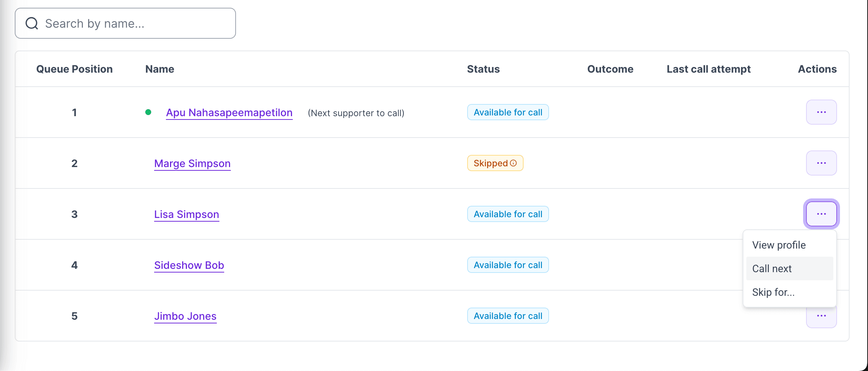Select View profile in the actions menu

point(778,245)
